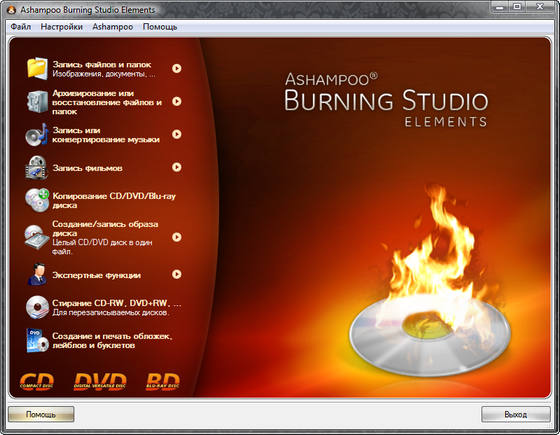
Task: Expand arrow next to Запись файлов и папок
Action: coord(176,68)
